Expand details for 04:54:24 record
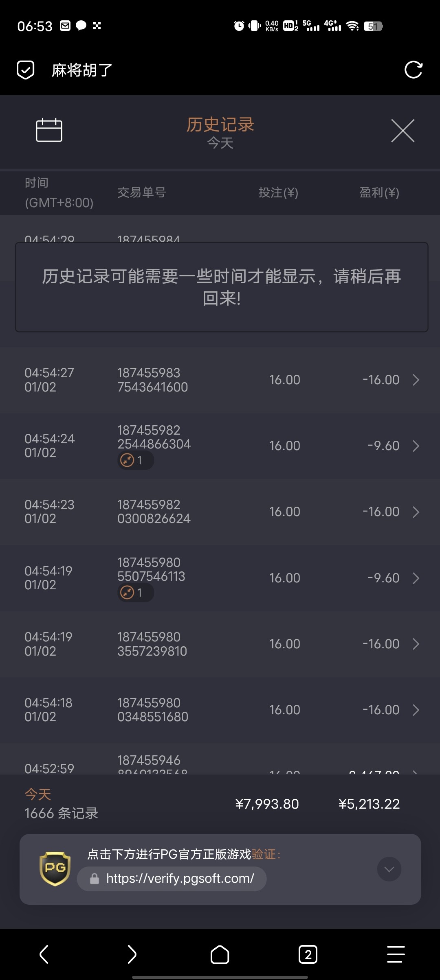440x980 pixels. coord(416,446)
